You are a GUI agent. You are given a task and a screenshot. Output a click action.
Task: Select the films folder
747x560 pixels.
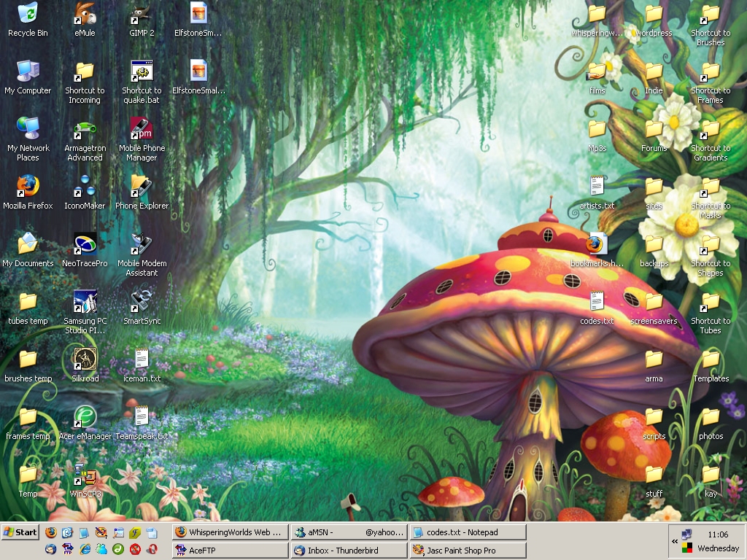597,77
